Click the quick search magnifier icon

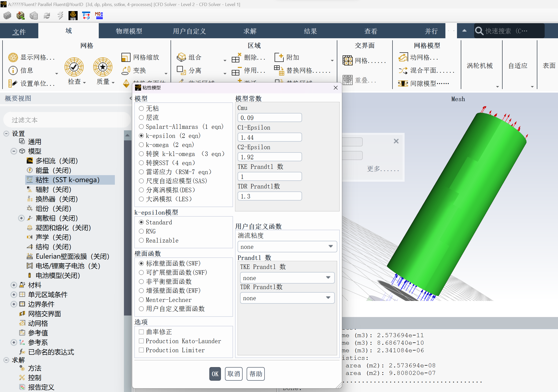(479, 31)
